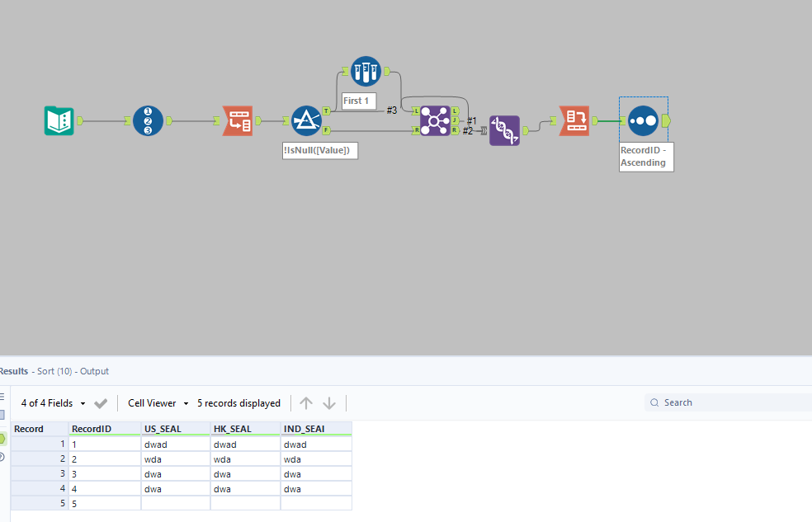Screen dimensions: 812x522
Task: Click the Input Data output anchor
Action: [80, 120]
